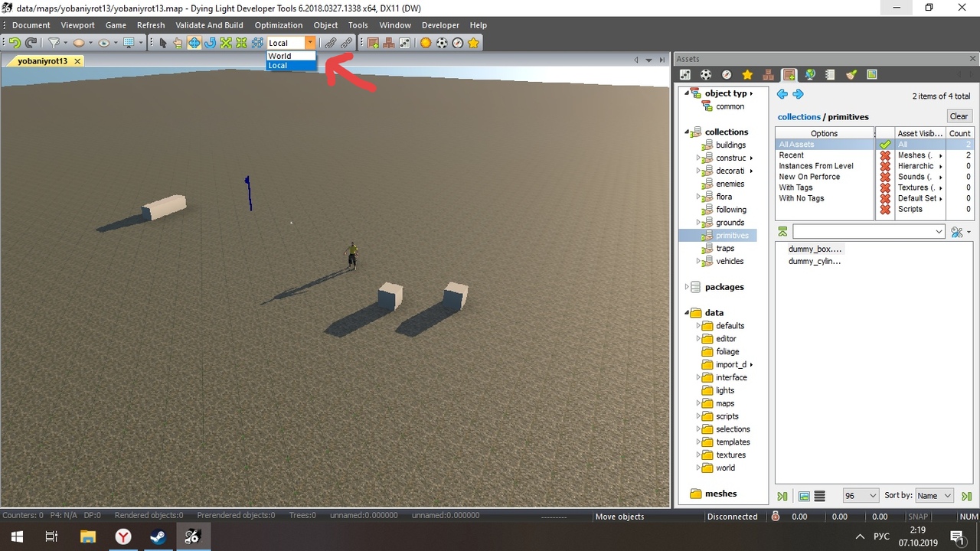Click the funnel filter icon
The image size is (980, 551).
pos(54,43)
